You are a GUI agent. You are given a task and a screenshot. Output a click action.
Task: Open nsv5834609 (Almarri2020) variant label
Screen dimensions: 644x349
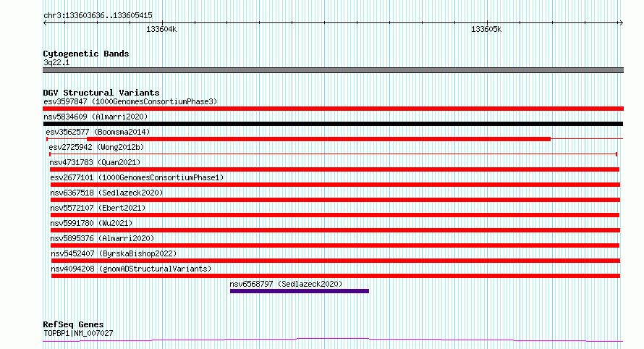pos(96,117)
